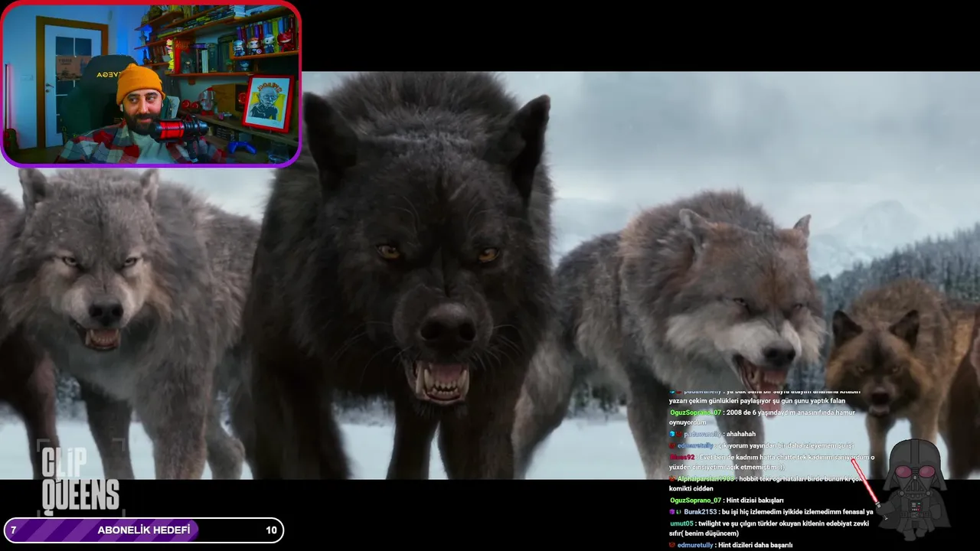Click the subscriber goal target 10
Image resolution: width=980 pixels, height=551 pixels.
point(271,530)
